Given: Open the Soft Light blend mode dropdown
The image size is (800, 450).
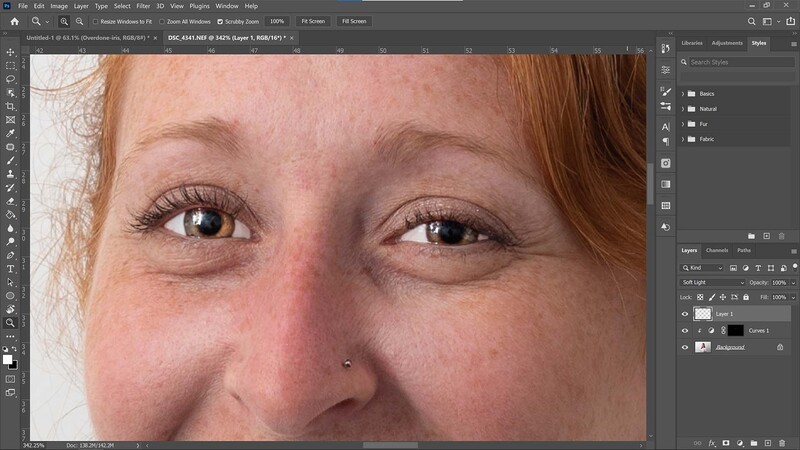Looking at the screenshot, I should tap(713, 283).
